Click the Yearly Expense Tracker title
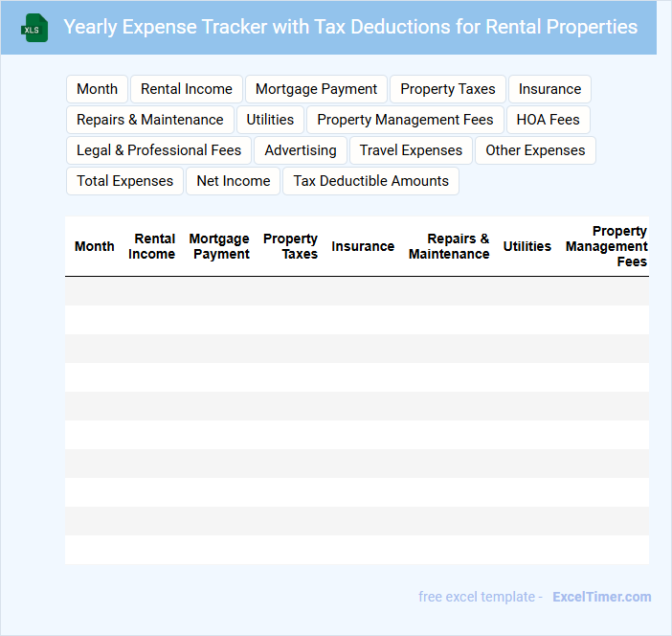The height and width of the screenshot is (636, 672). point(350,27)
